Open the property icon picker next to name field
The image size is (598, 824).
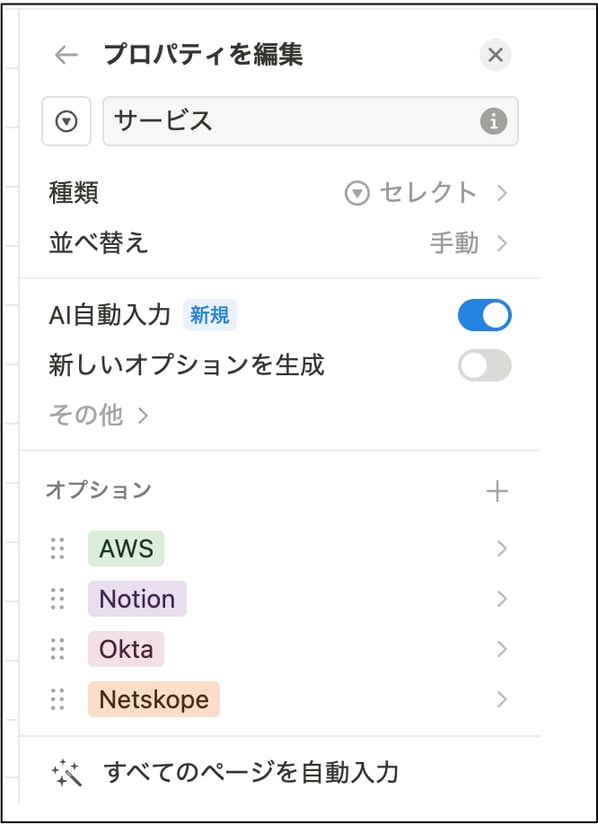[66, 121]
